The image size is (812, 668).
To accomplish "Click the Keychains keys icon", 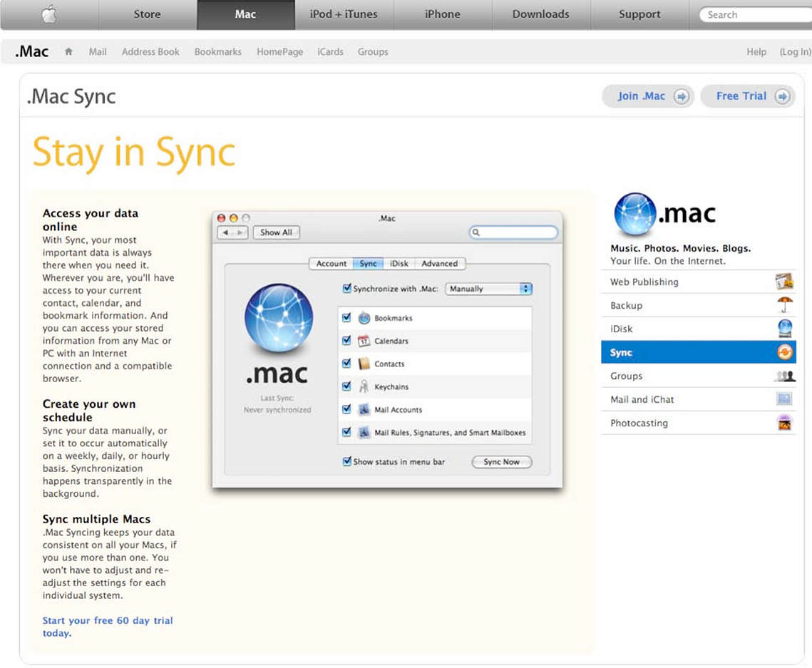I will pos(364,386).
